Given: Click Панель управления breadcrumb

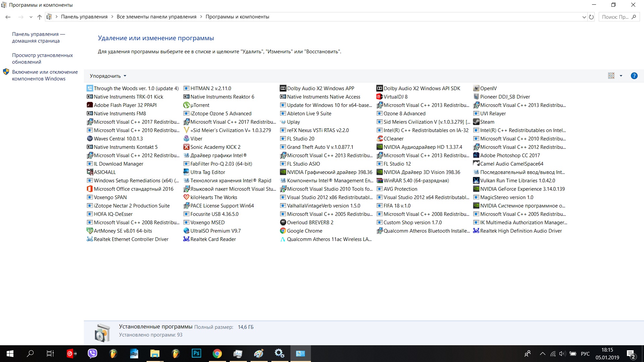Looking at the screenshot, I should point(84,17).
